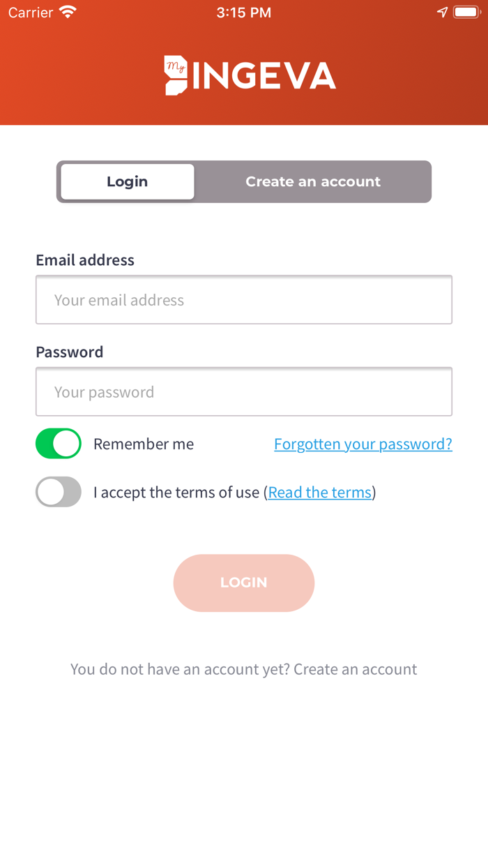Open the Read the terms link
The image size is (488, 868).
(x=320, y=493)
